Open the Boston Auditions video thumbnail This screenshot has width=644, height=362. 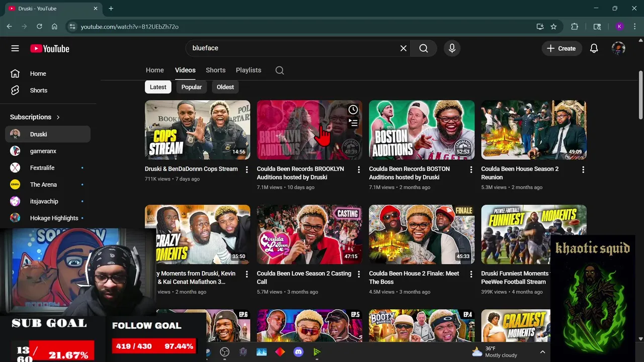coord(422,130)
